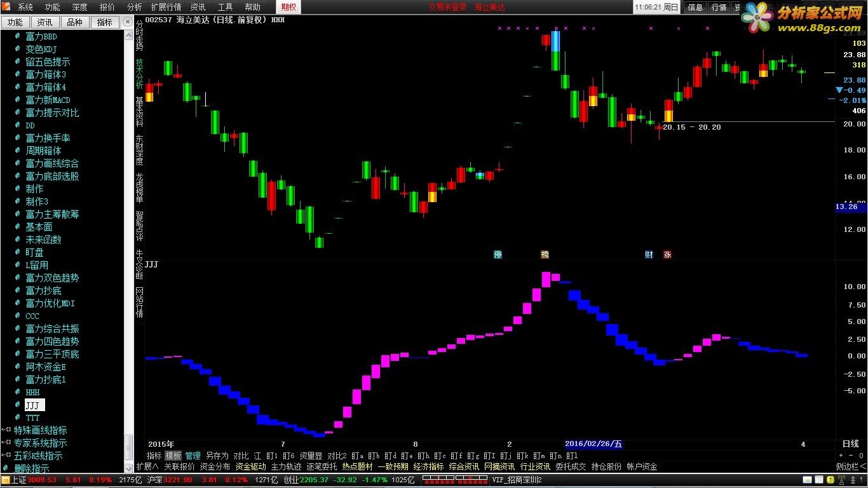Click the leaf icon beside 变色KDJ
Viewport: 868px width, 488px height.
(18, 49)
